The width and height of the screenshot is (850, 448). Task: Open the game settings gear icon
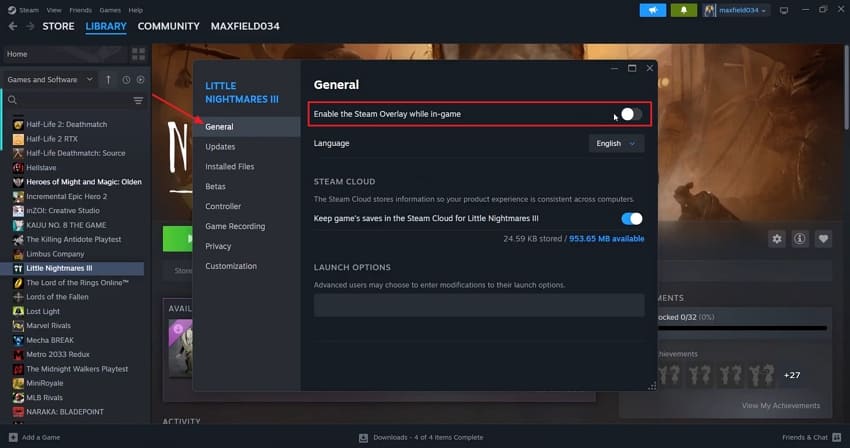[x=777, y=239]
